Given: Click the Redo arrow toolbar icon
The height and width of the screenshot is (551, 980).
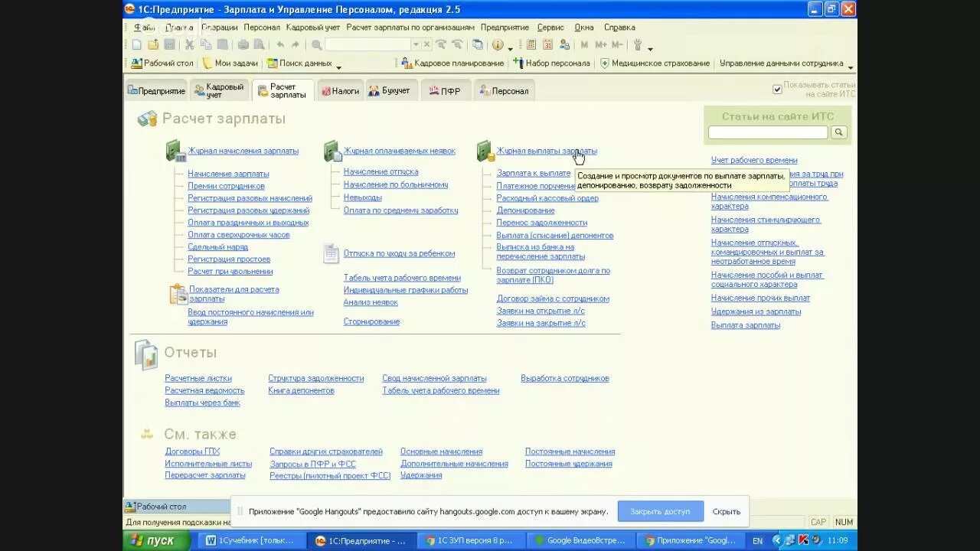Looking at the screenshot, I should [x=296, y=44].
